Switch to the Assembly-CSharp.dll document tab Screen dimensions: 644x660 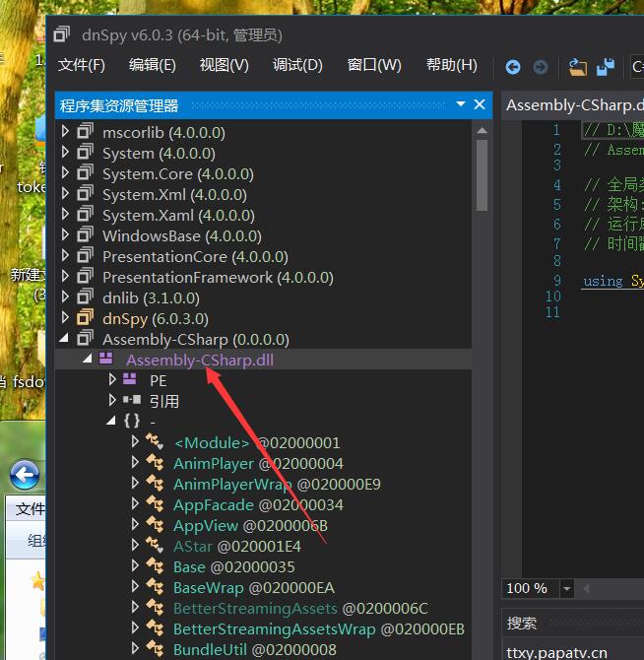(x=573, y=104)
